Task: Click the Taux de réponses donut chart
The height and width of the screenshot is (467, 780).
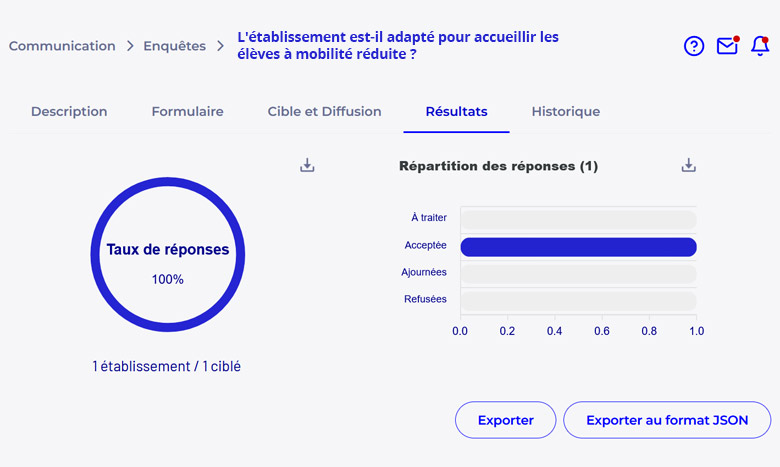Action: pos(168,255)
